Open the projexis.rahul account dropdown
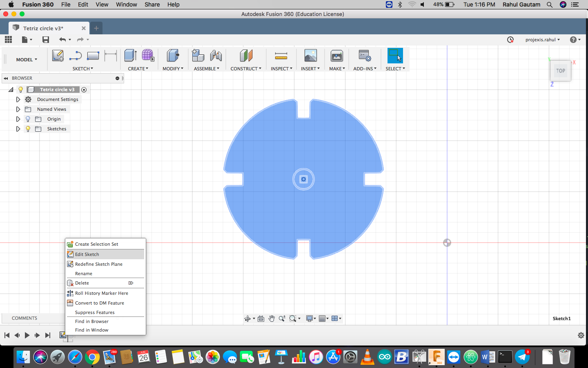The image size is (588, 368). (x=543, y=40)
